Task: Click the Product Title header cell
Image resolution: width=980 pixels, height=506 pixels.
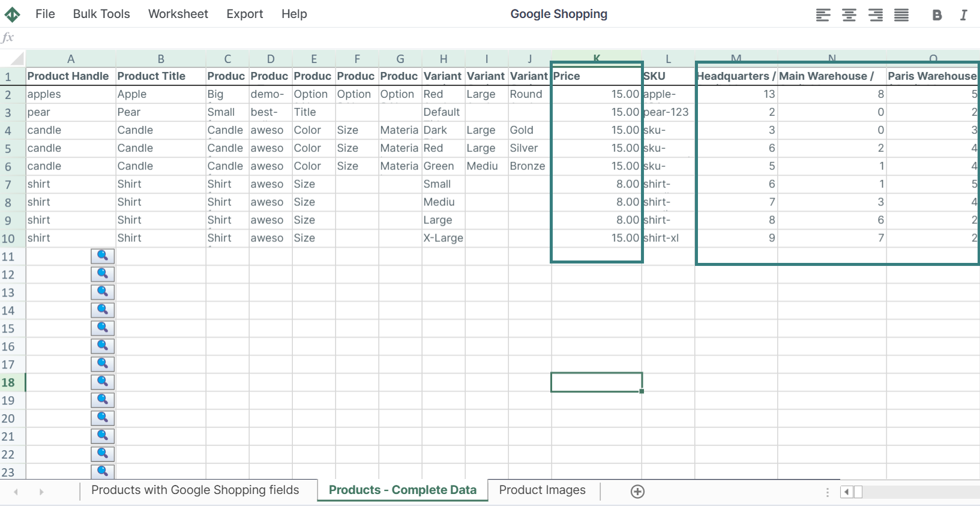Action: click(x=161, y=76)
